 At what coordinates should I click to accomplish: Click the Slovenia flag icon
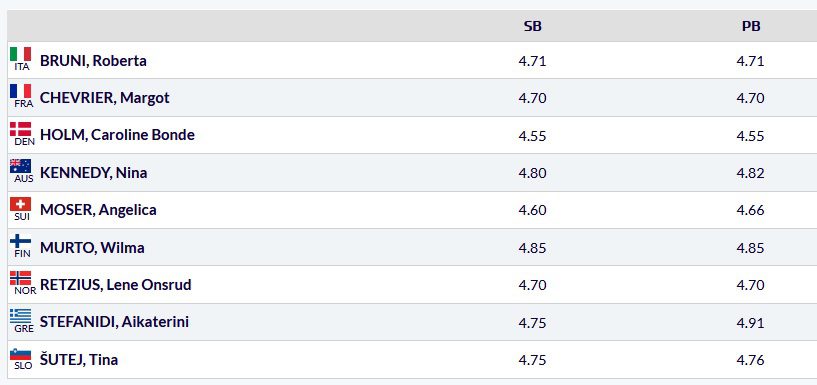point(20,354)
